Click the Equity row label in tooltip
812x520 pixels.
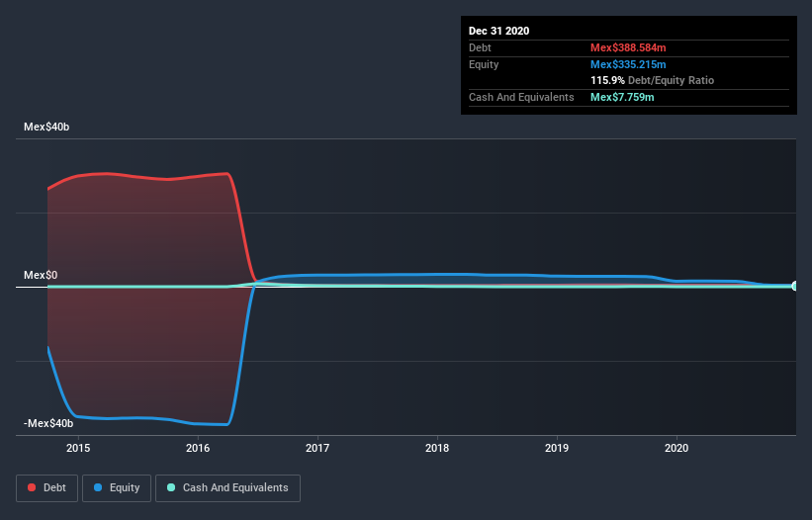click(484, 64)
